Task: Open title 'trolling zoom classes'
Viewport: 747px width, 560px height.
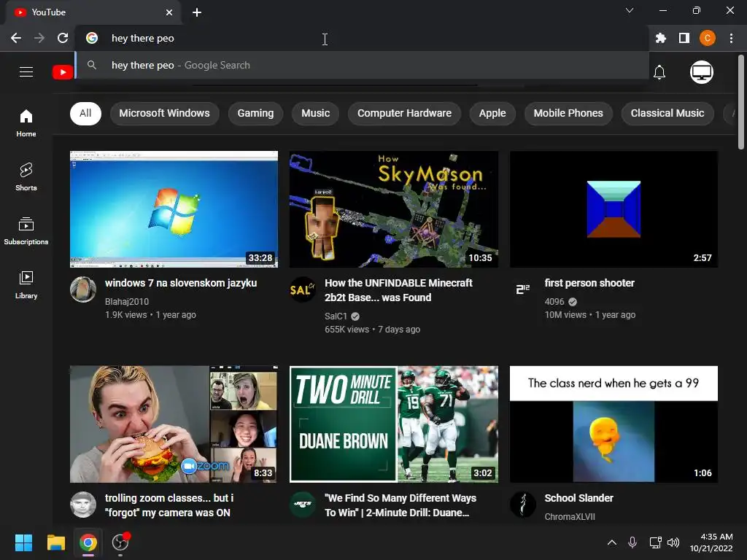Action: coord(169,505)
